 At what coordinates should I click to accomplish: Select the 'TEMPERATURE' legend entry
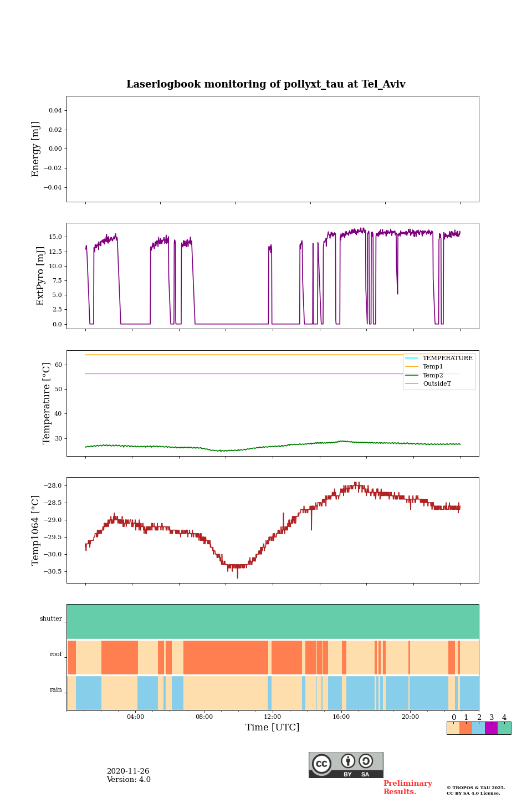[x=439, y=358]
